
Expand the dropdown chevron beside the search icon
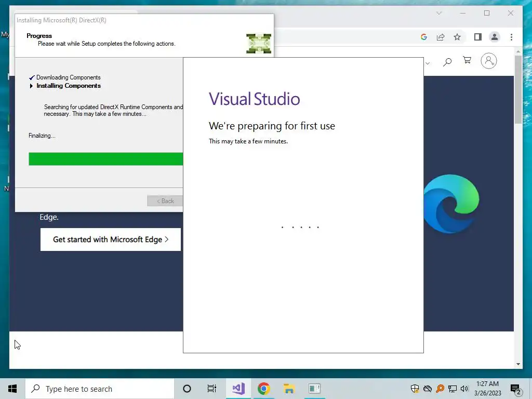pos(428,63)
